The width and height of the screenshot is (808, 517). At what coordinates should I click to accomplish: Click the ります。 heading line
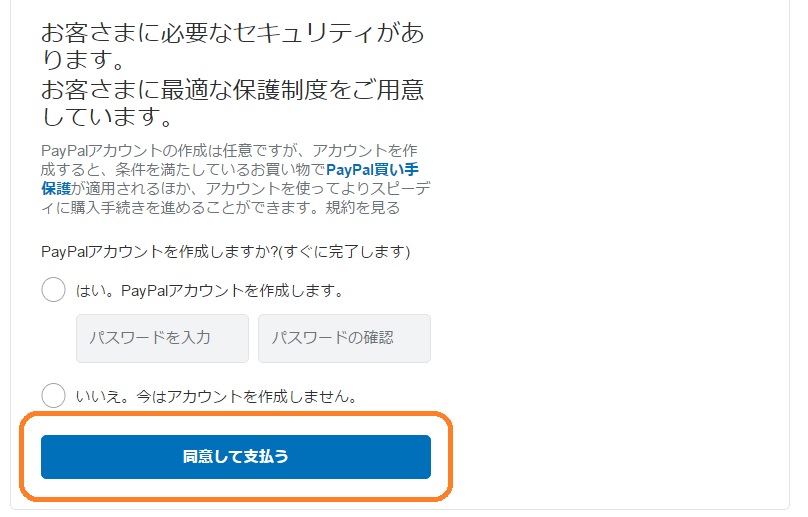pos(82,60)
